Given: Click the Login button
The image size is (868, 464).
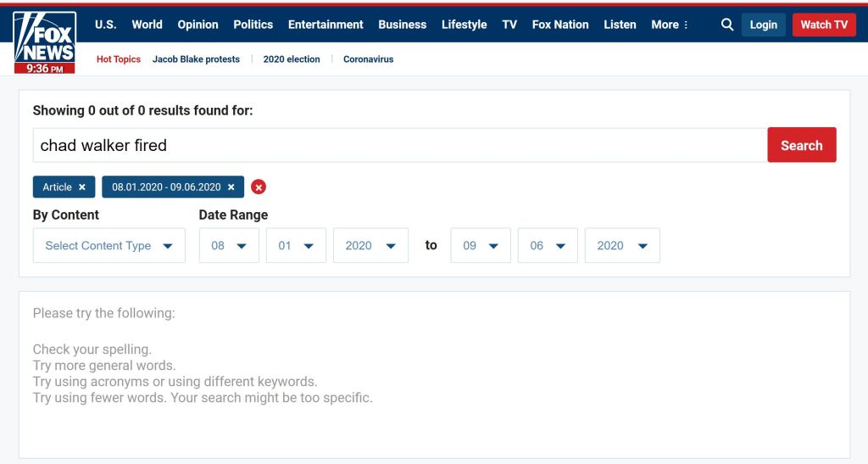Looking at the screenshot, I should (x=763, y=25).
